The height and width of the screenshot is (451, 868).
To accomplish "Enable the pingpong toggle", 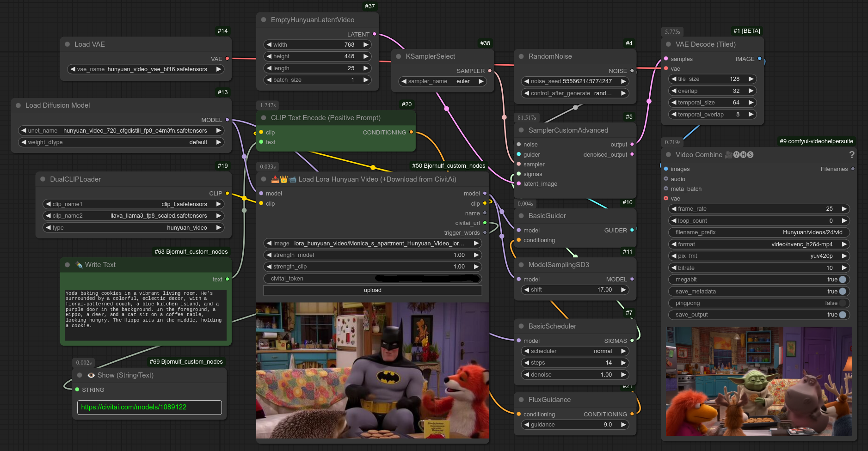I will tap(842, 303).
